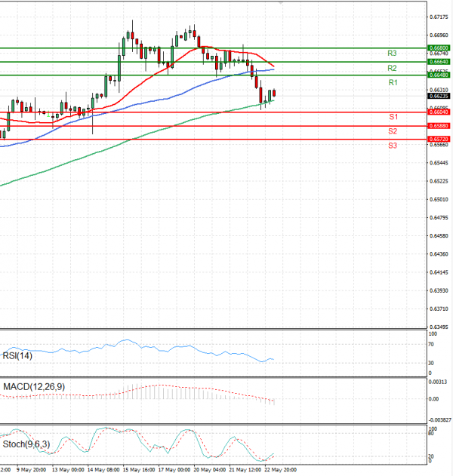Click the 0.00313 MACD scale value
The height and width of the screenshot is (476, 453).
click(x=437, y=382)
